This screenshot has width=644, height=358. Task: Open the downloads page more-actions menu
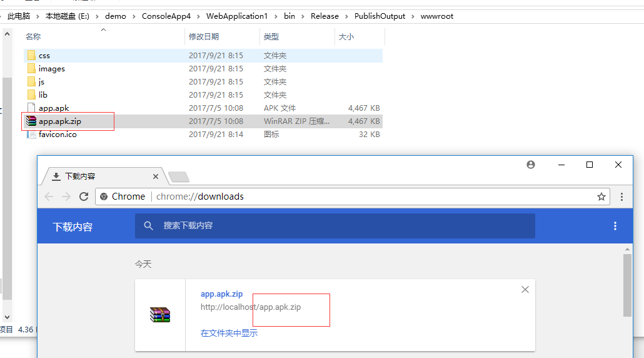pos(615,226)
